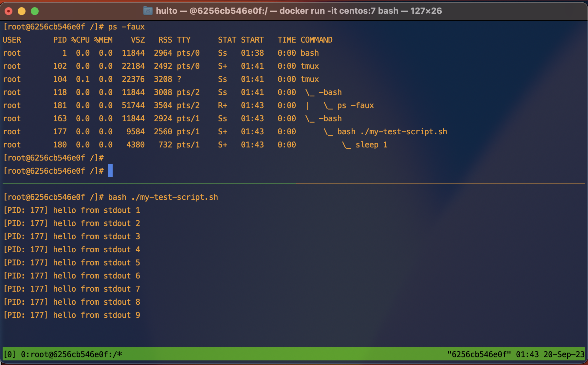Click the 'START' column header
The width and height of the screenshot is (588, 365).
click(252, 40)
